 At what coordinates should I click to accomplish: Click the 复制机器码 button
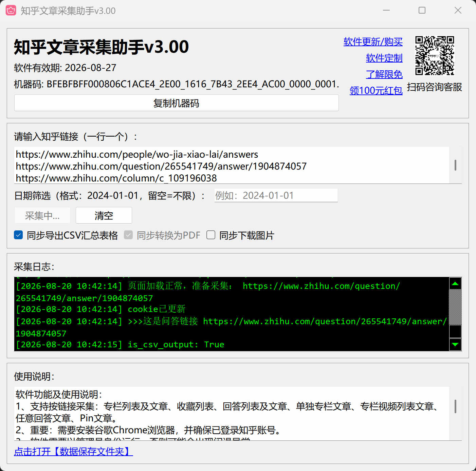176,103
